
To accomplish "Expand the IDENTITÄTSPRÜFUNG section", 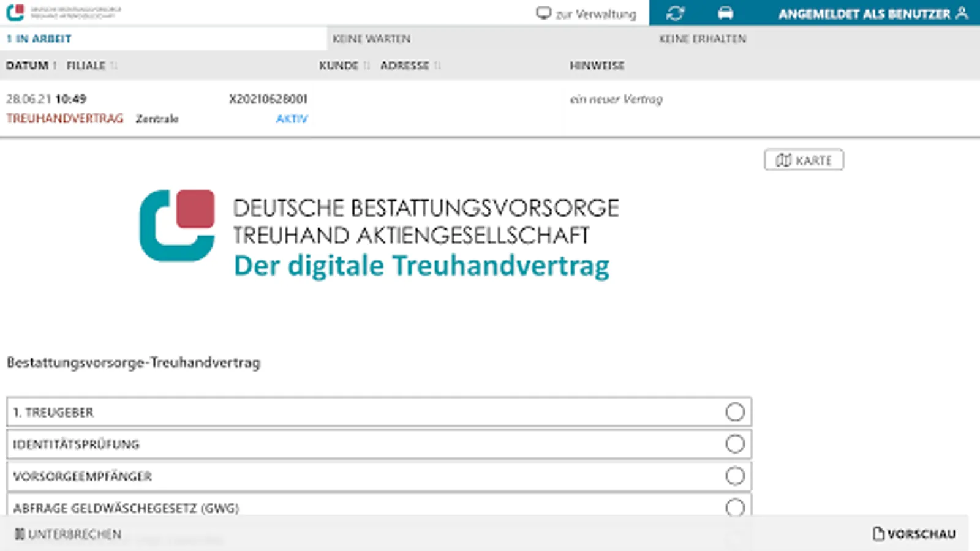I will tap(379, 444).
